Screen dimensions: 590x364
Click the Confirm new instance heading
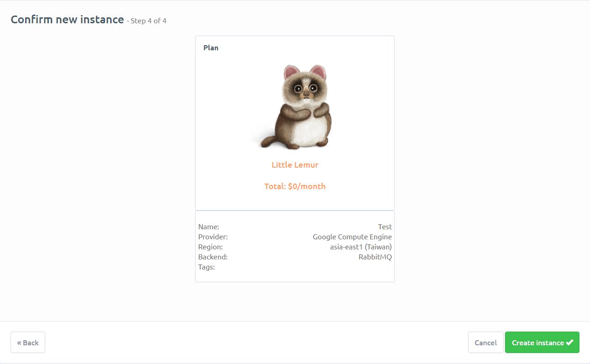(67, 20)
